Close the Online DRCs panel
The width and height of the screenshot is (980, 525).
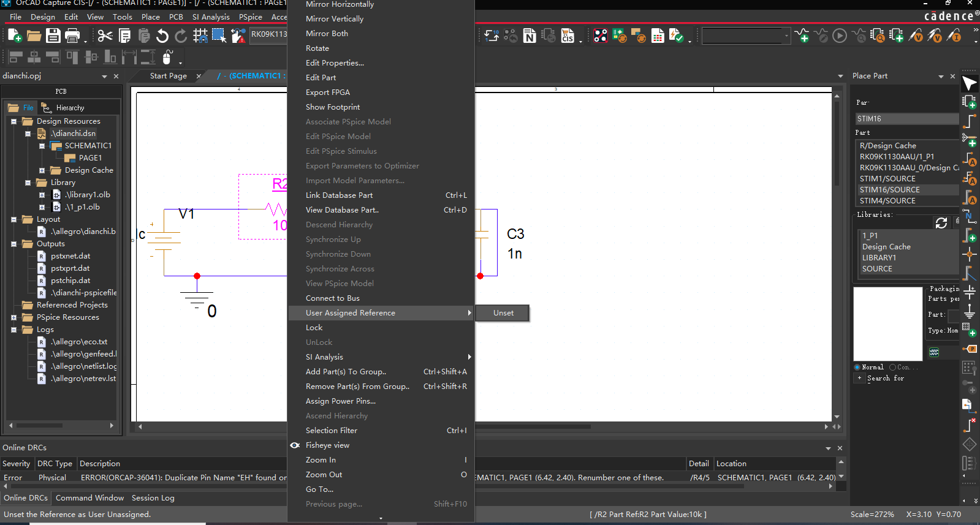(x=840, y=448)
